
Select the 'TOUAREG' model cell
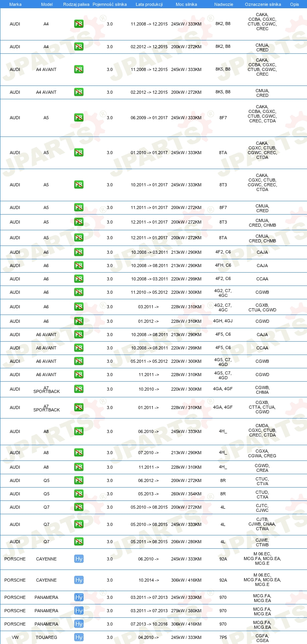pos(46,637)
